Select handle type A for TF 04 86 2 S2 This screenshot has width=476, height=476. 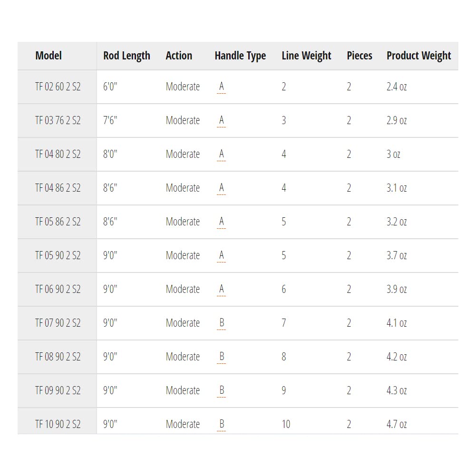click(221, 188)
